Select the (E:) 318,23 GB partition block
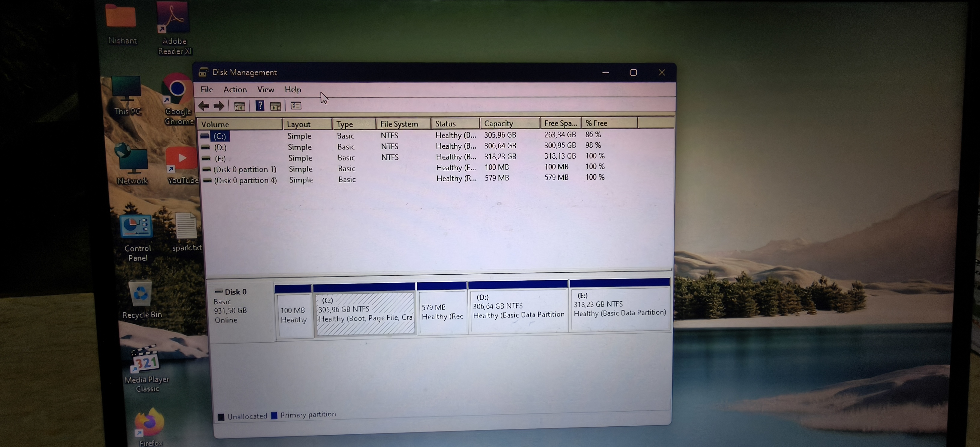 (x=619, y=309)
